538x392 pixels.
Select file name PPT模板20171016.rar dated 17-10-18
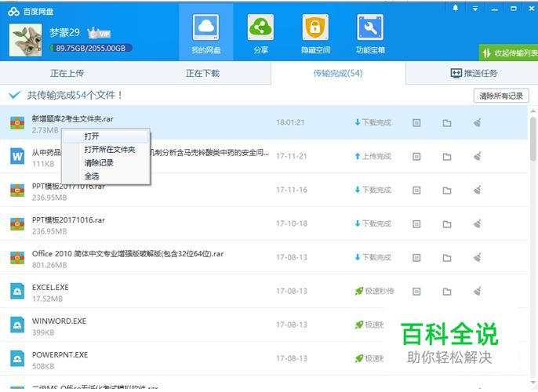click(x=69, y=220)
